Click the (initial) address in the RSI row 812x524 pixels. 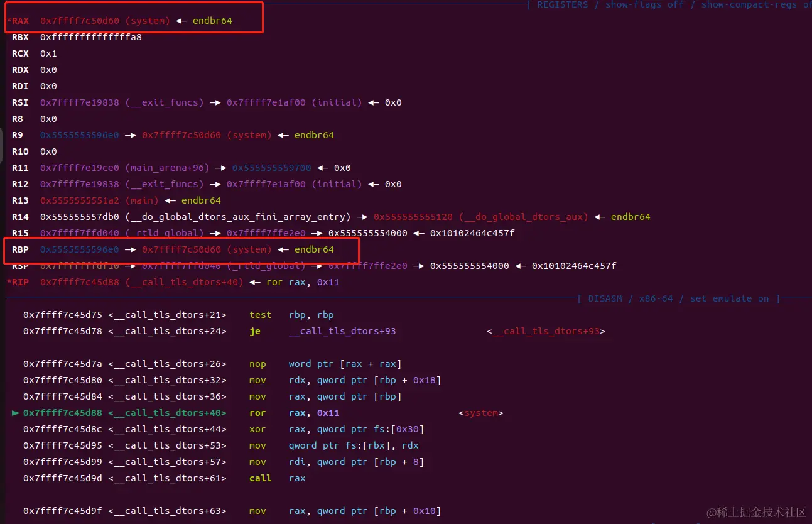click(x=295, y=102)
